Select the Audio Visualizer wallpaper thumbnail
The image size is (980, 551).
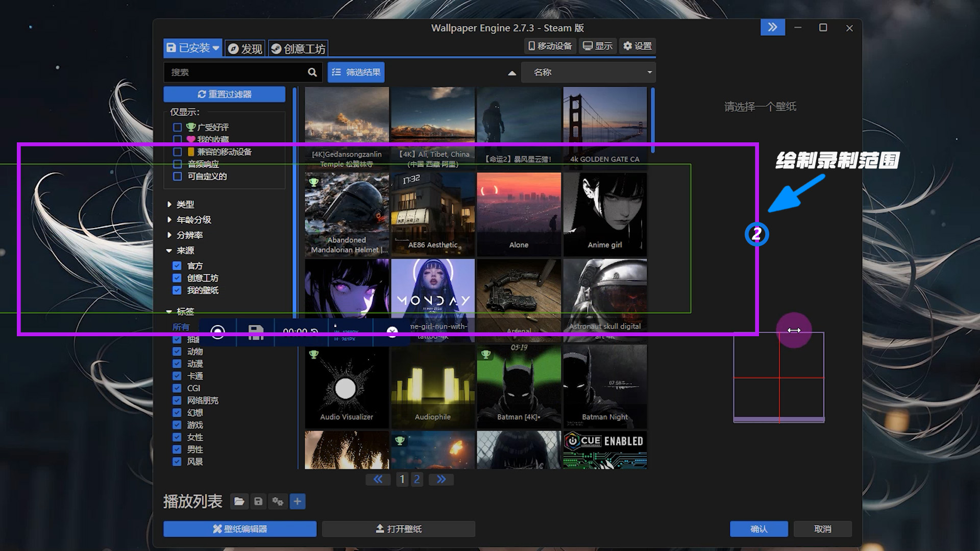tap(347, 386)
